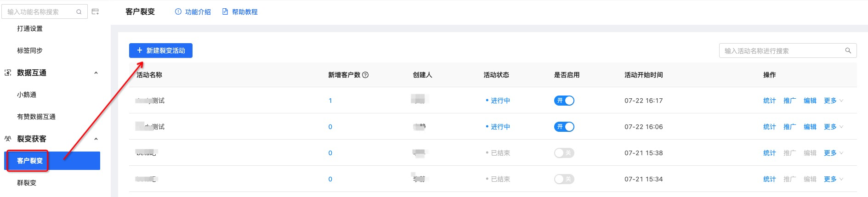The width and height of the screenshot is (868, 197).
Task: Collapse the 数据互通 sidebar group
Action: (96, 73)
